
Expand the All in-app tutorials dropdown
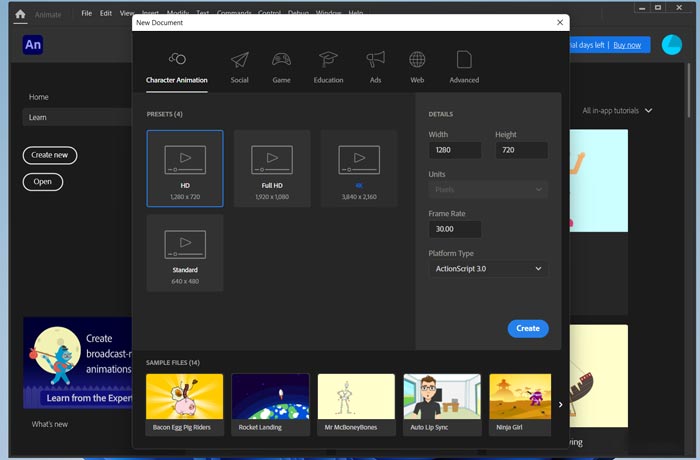click(617, 110)
